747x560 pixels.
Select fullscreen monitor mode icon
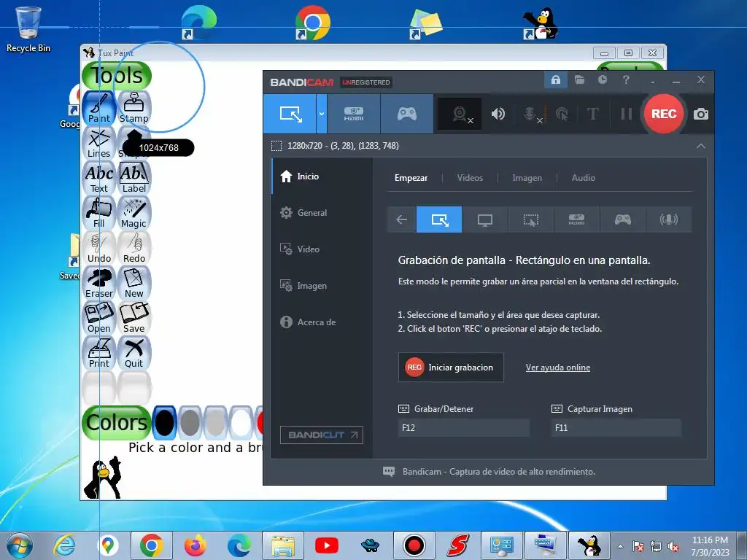[485, 219]
